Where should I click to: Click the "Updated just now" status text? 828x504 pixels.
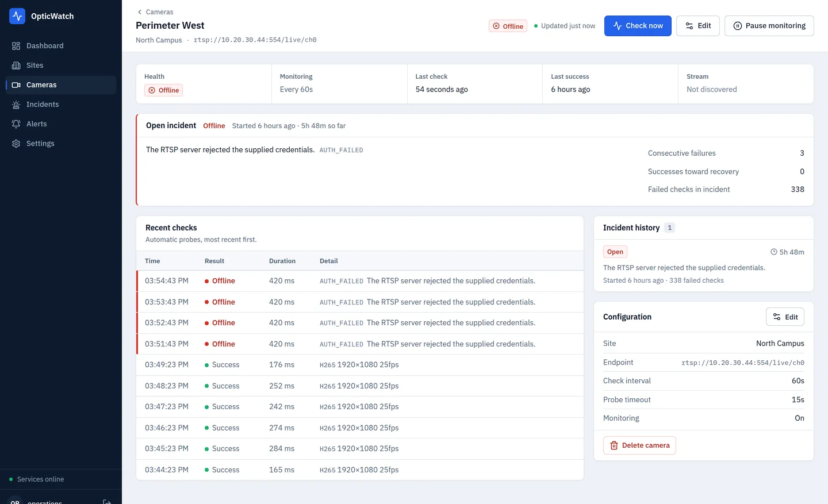[x=568, y=26]
